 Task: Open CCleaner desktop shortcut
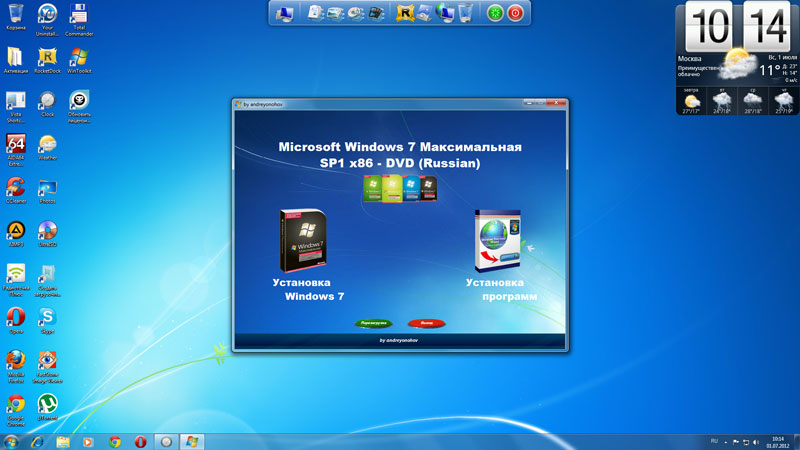pyautogui.click(x=16, y=187)
